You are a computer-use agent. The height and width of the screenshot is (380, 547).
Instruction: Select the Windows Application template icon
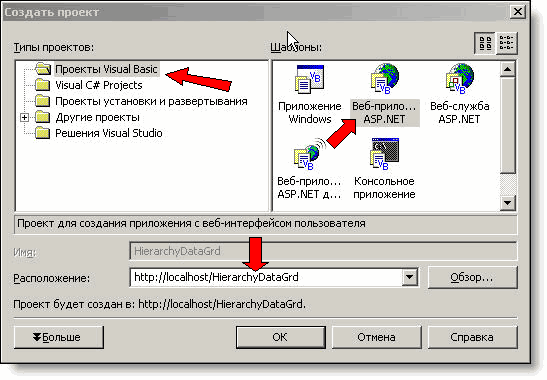click(x=310, y=80)
